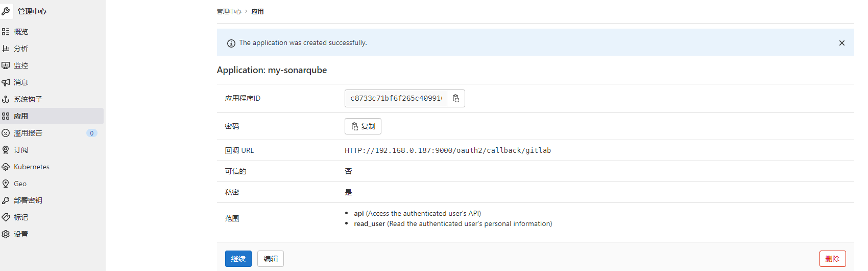The width and height of the screenshot is (868, 271).
Task: Click the 滥用报告 face icon in sidebar
Action: pyautogui.click(x=6, y=133)
